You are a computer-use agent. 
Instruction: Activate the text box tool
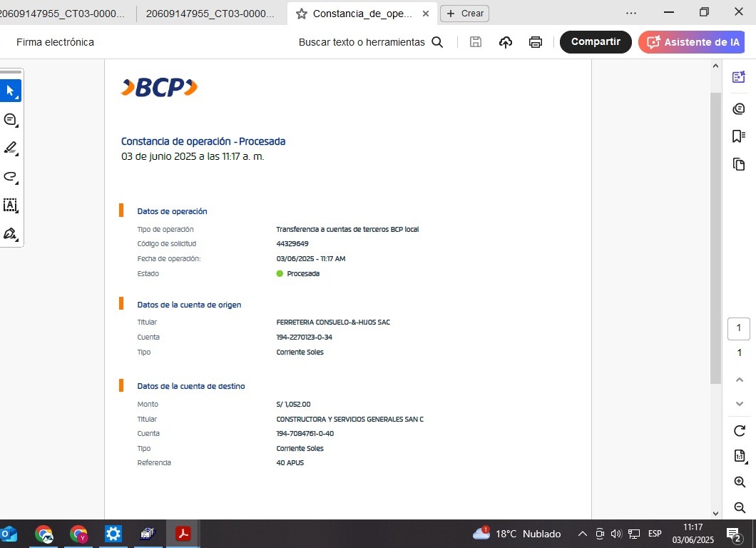point(10,205)
